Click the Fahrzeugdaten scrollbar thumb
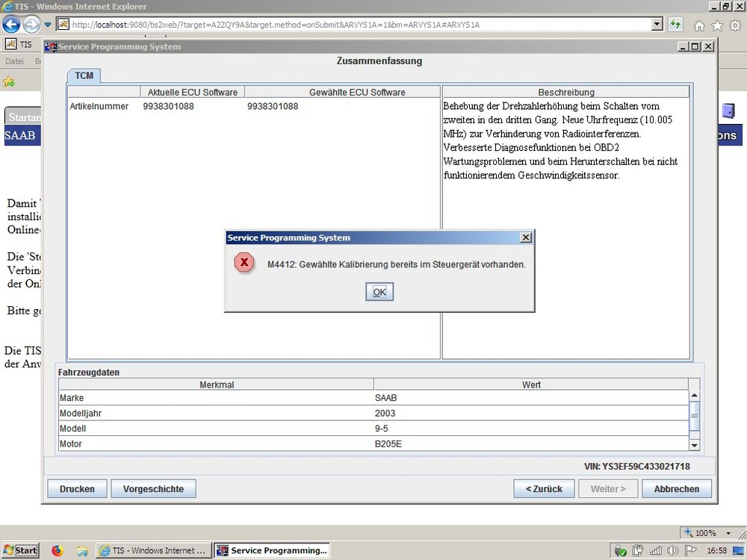 pos(694,416)
